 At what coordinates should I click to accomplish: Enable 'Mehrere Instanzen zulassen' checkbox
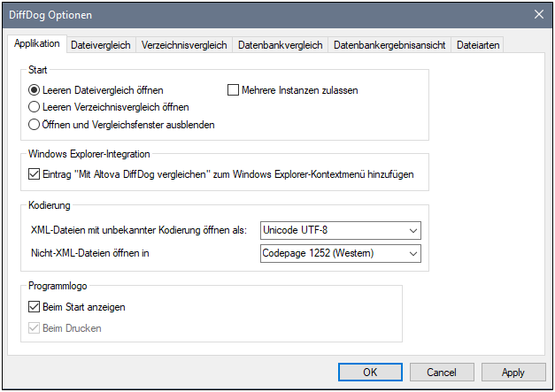point(233,90)
